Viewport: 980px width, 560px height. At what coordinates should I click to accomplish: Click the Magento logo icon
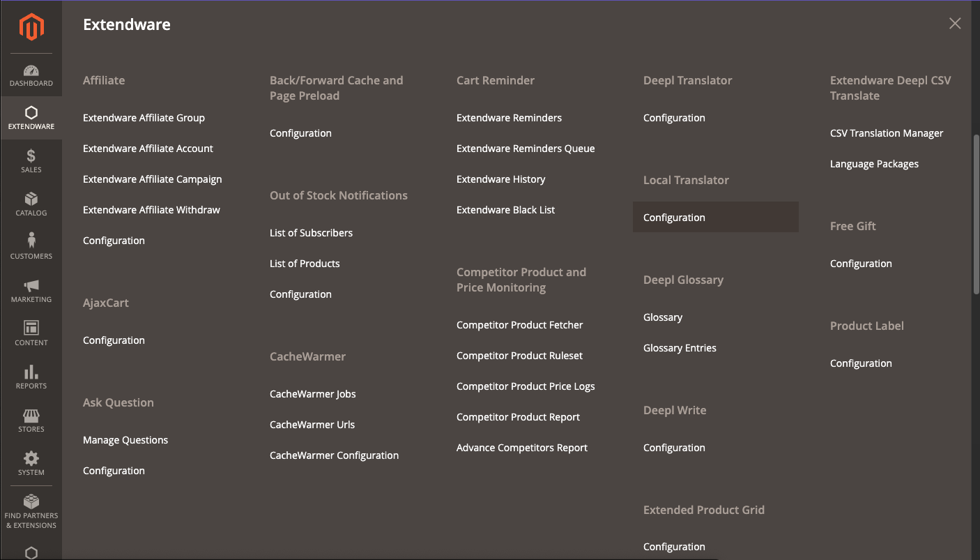(x=31, y=27)
